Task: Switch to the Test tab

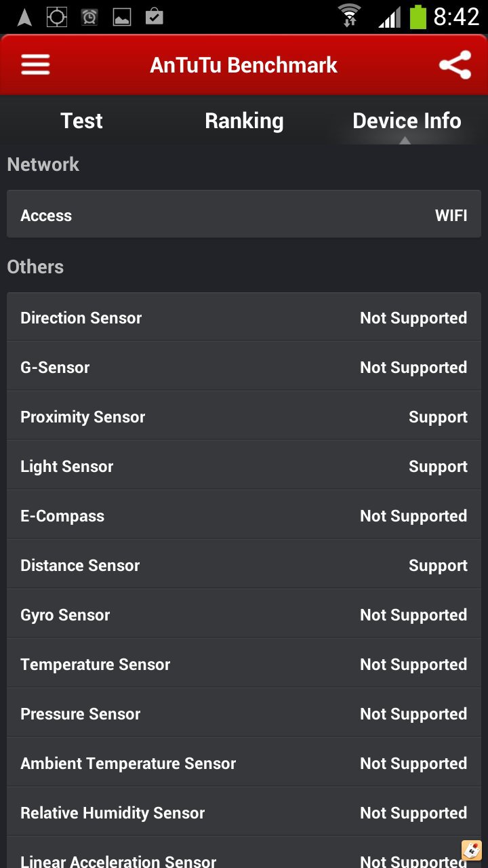Action: (81, 121)
